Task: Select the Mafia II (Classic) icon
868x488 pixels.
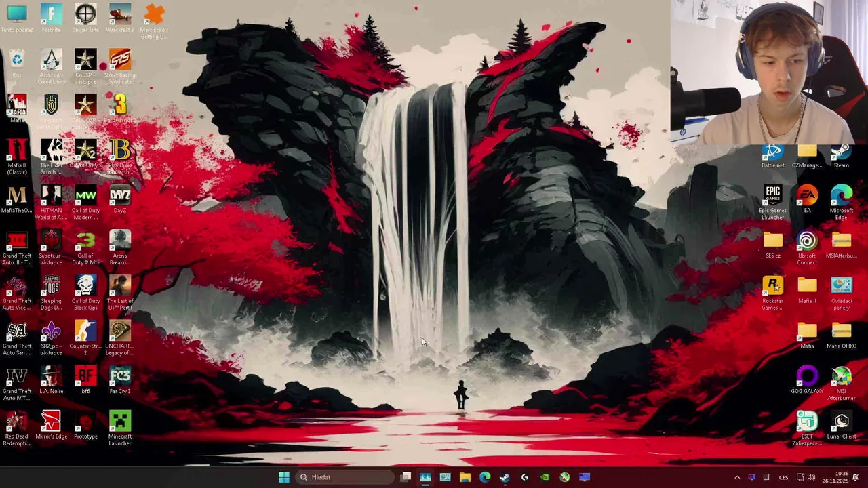Action: point(17,157)
